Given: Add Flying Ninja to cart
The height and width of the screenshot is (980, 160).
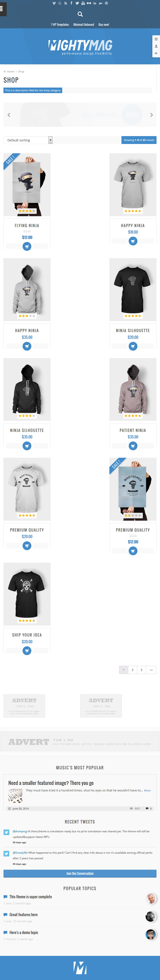Looking at the screenshot, I should pos(27,247).
